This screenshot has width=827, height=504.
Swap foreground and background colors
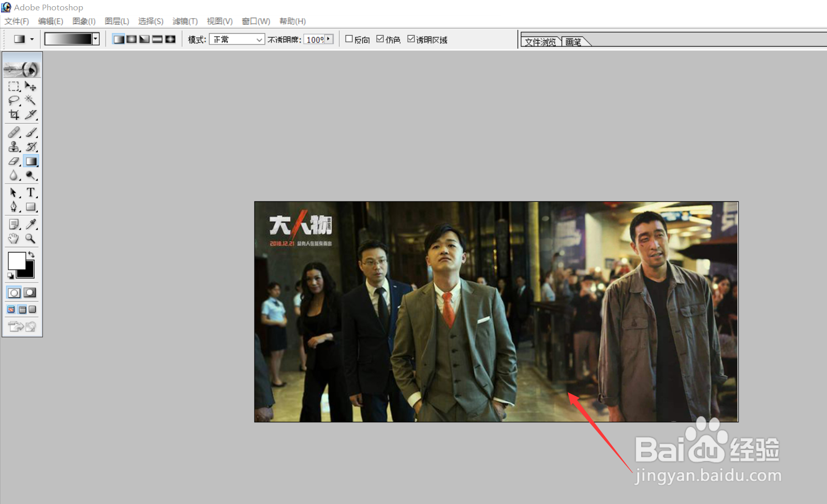coord(31,254)
